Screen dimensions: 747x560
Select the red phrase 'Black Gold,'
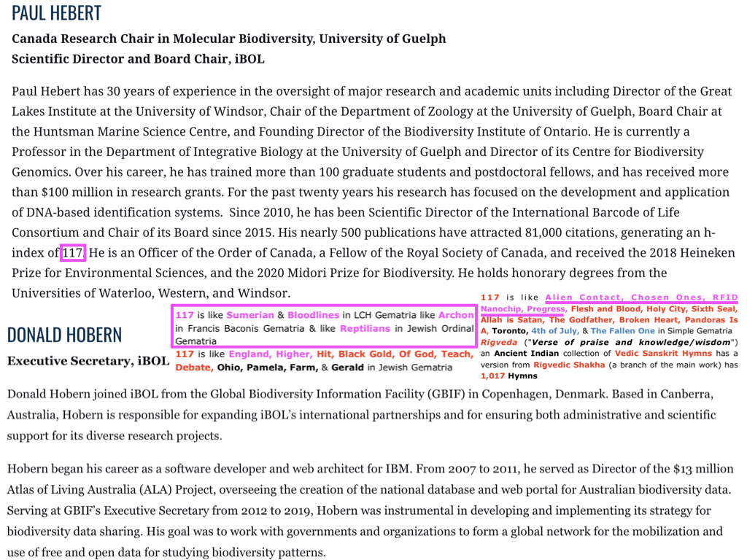point(366,354)
